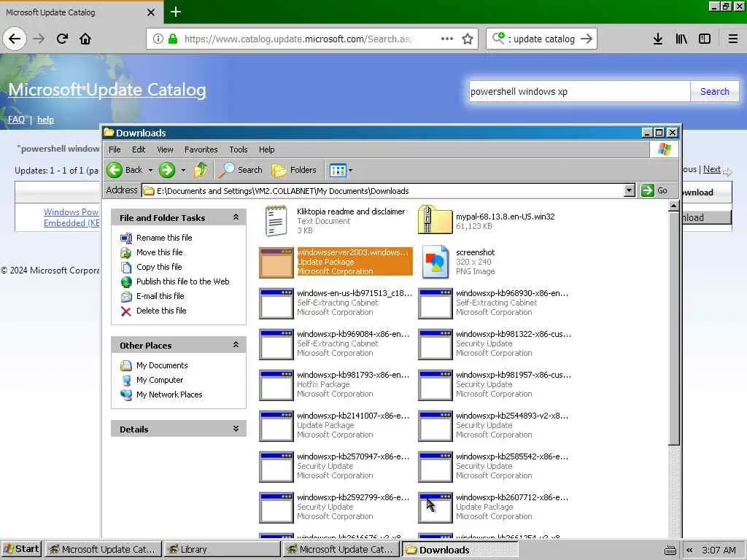Open My Network Places link
747x560 pixels.
click(x=169, y=394)
